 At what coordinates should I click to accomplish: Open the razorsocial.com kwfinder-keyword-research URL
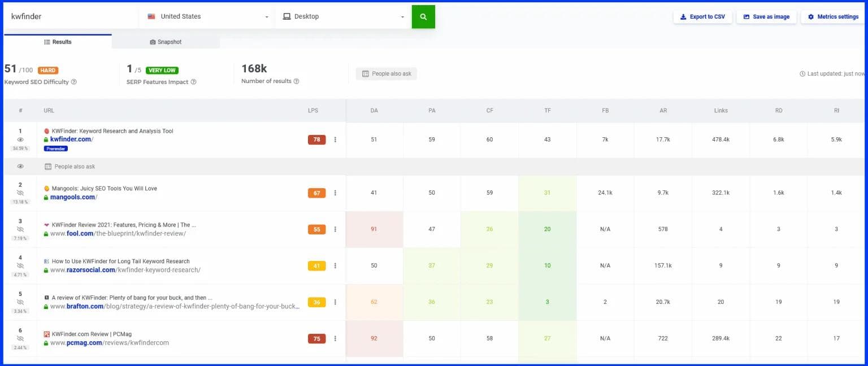pyautogui.click(x=125, y=271)
